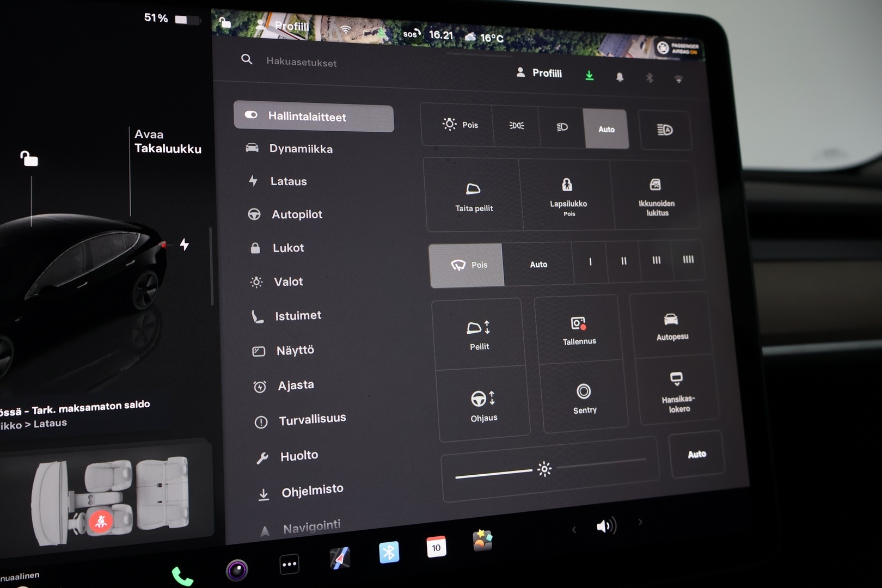Image resolution: width=882 pixels, height=588 pixels.
Task: Open the Autopilot settings menu
Action: click(297, 215)
